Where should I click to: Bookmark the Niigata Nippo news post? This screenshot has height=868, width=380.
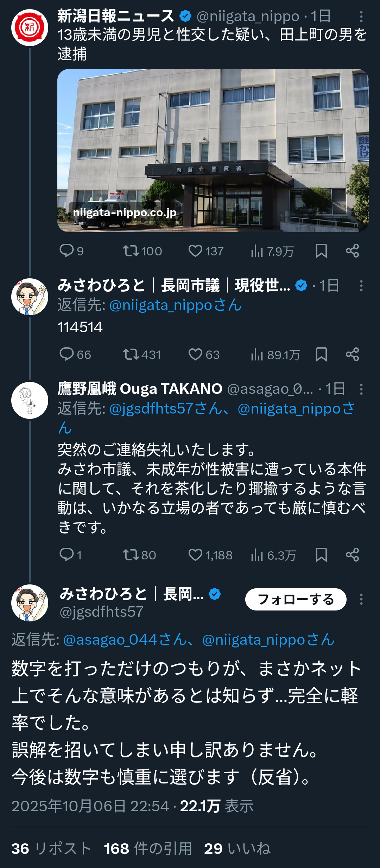(x=321, y=251)
